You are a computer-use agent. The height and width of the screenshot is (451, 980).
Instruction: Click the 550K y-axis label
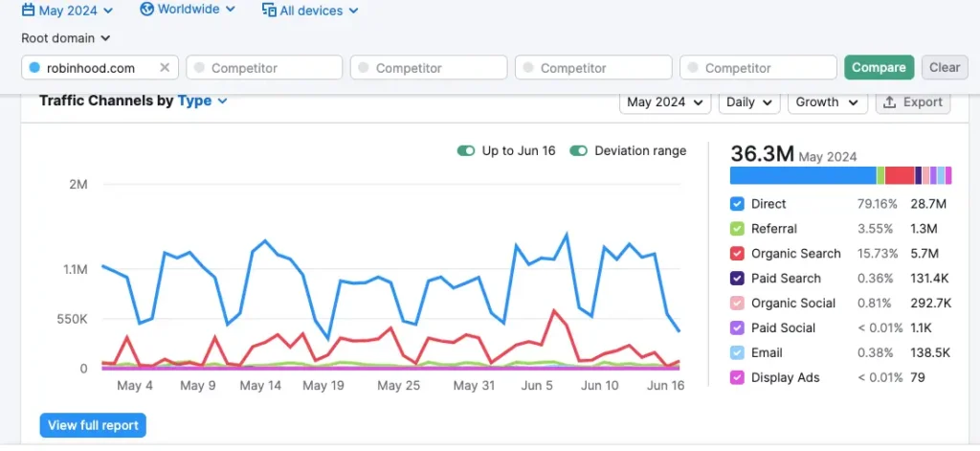pos(74,320)
